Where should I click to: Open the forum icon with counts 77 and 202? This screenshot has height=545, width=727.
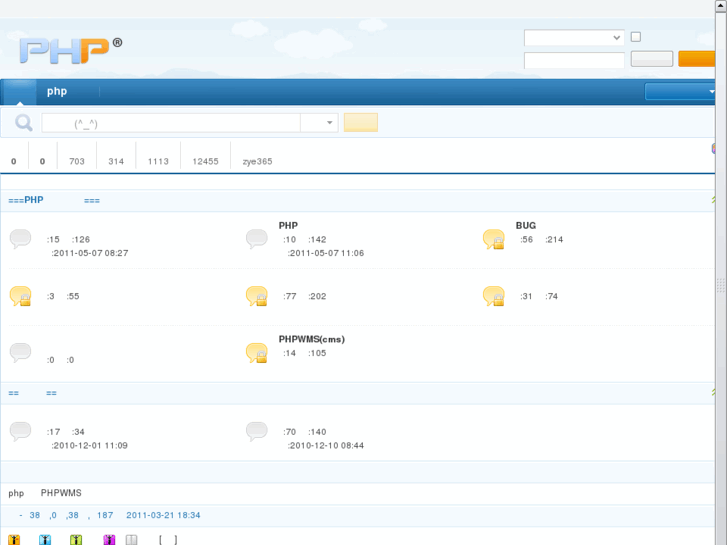[x=257, y=296]
